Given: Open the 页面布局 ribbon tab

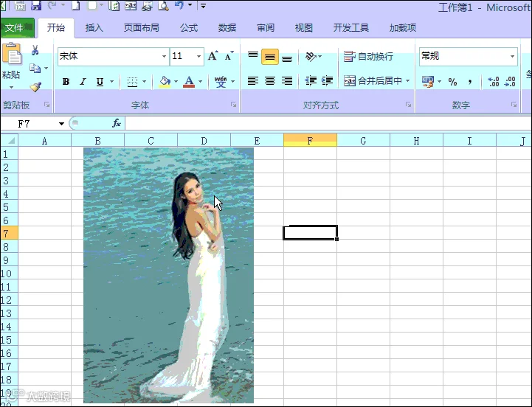Looking at the screenshot, I should tap(142, 28).
